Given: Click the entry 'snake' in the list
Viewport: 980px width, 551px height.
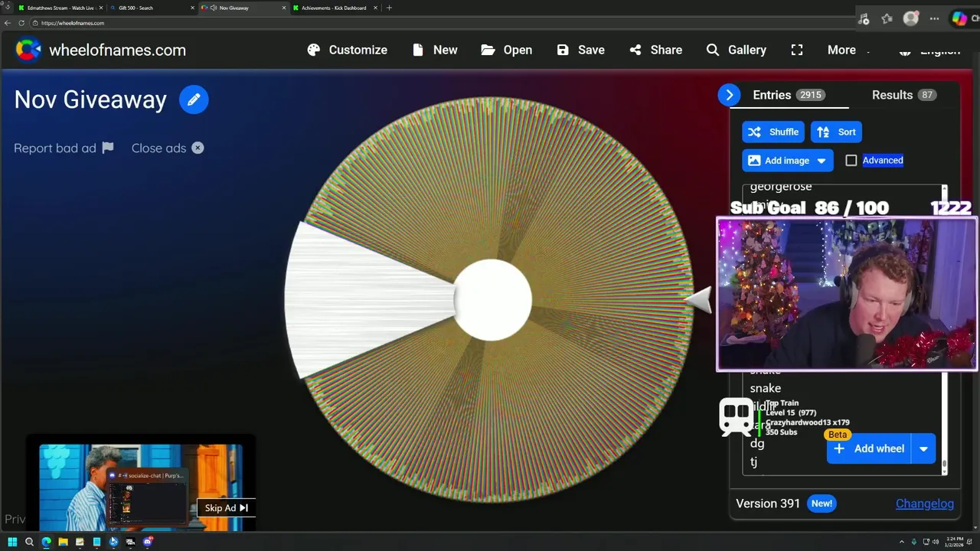Looking at the screenshot, I should coord(766,388).
